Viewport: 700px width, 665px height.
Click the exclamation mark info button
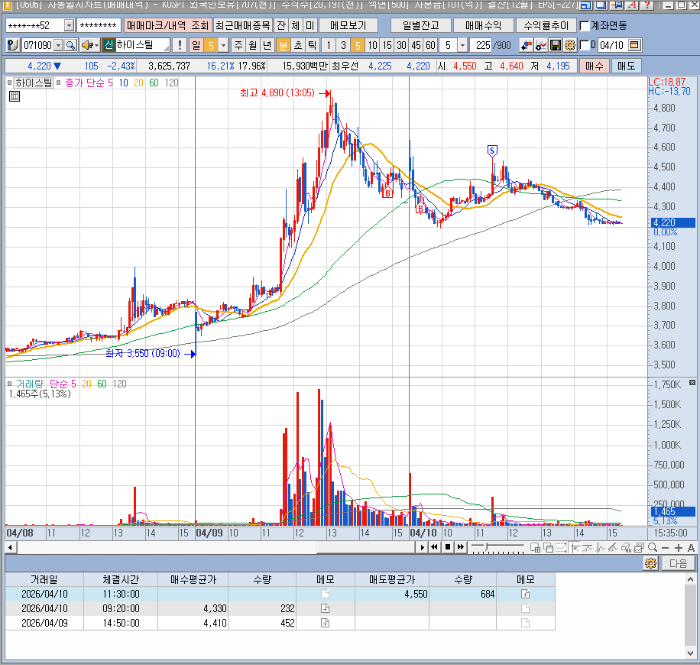[179, 45]
